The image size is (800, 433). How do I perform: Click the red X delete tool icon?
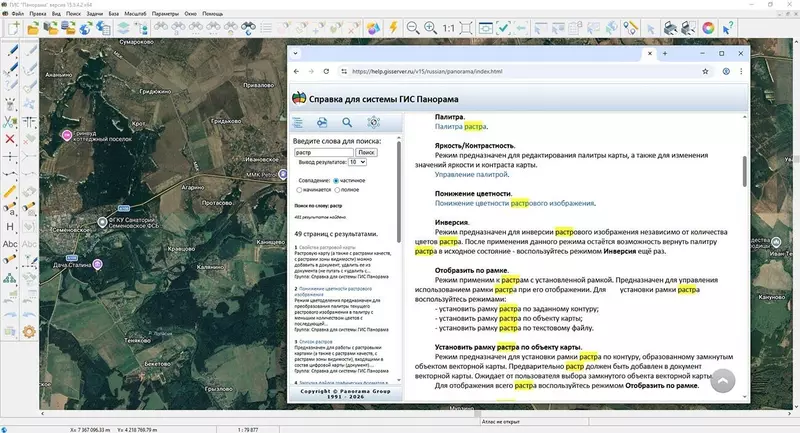click(11, 139)
